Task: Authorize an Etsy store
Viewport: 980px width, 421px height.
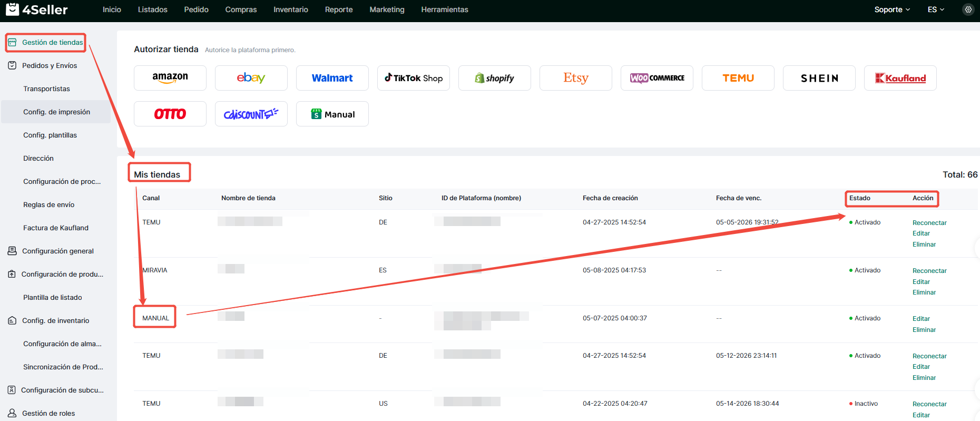Action: tap(576, 78)
